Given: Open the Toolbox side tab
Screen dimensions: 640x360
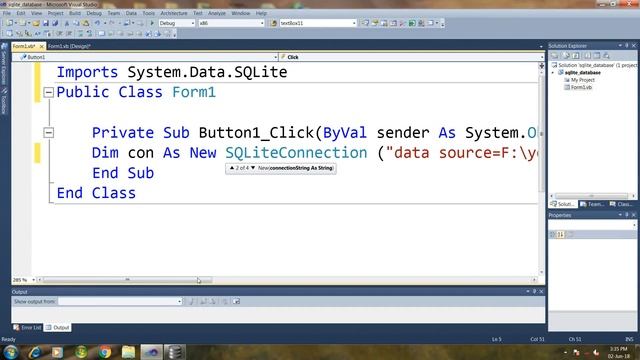Looking at the screenshot, I should coord(4,102).
